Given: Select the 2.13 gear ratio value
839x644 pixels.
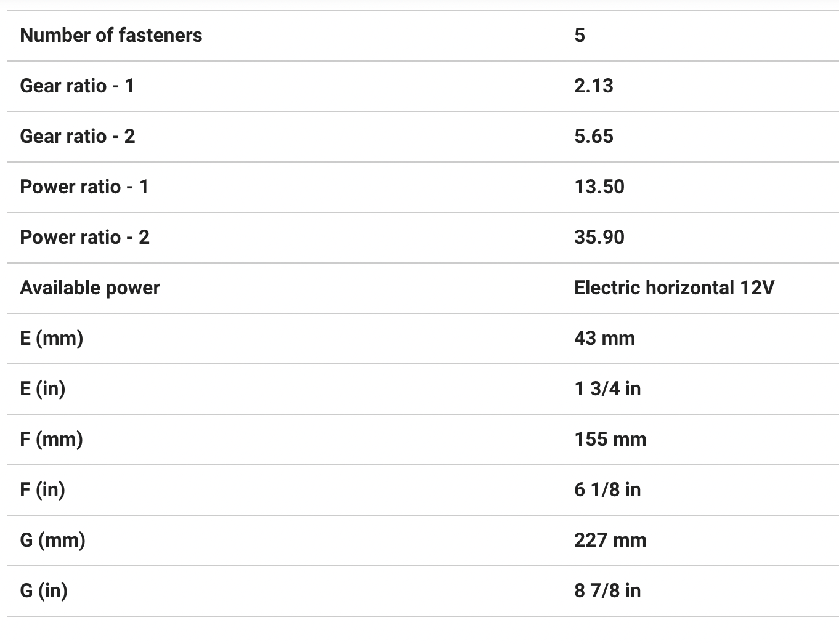Looking at the screenshot, I should (x=593, y=86).
